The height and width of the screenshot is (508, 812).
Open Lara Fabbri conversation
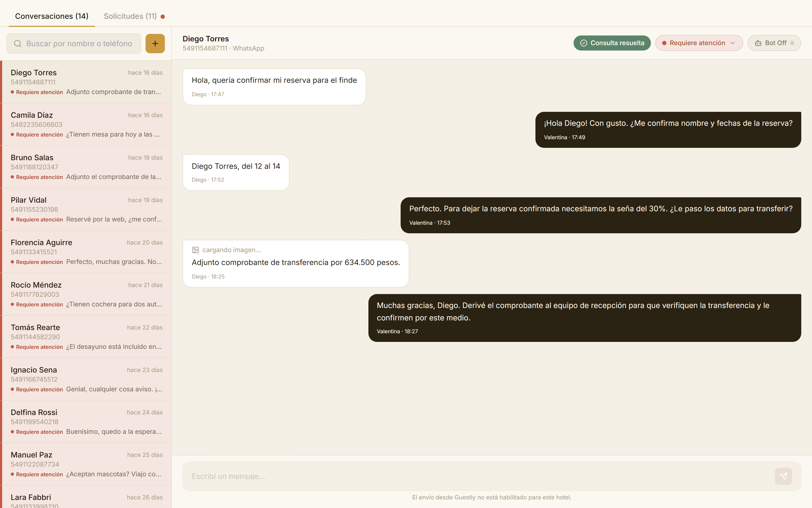(x=86, y=497)
